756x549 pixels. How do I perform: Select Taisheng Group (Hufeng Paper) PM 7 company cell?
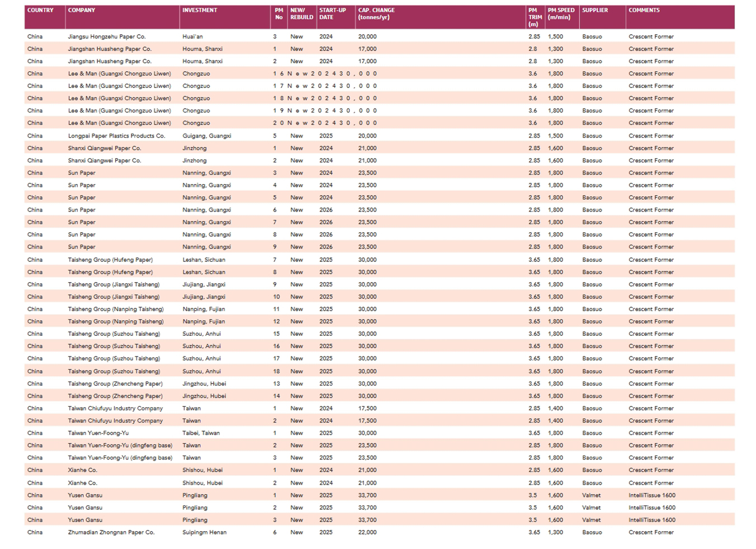(x=111, y=260)
